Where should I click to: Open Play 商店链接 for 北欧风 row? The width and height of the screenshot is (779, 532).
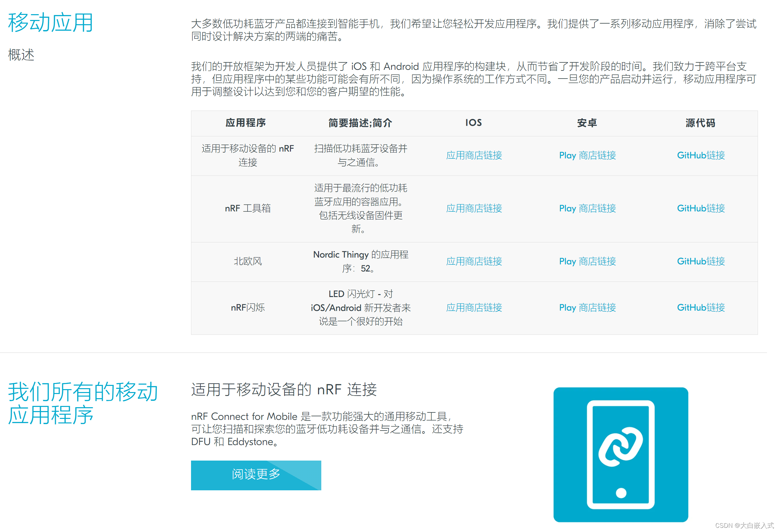tap(587, 261)
